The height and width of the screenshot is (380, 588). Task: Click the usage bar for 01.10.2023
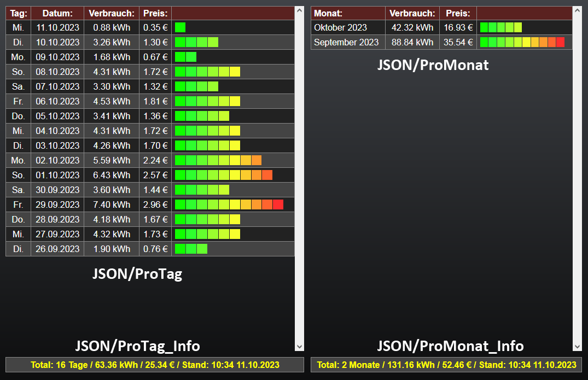click(223, 175)
